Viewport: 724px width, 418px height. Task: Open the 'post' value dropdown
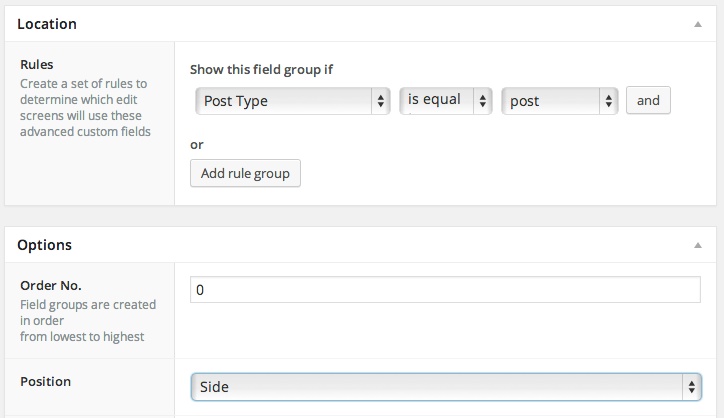560,101
